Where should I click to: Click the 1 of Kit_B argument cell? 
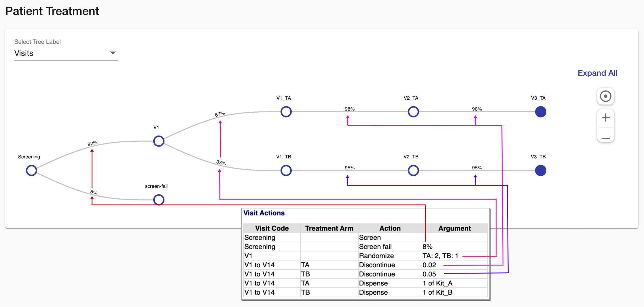click(454, 292)
